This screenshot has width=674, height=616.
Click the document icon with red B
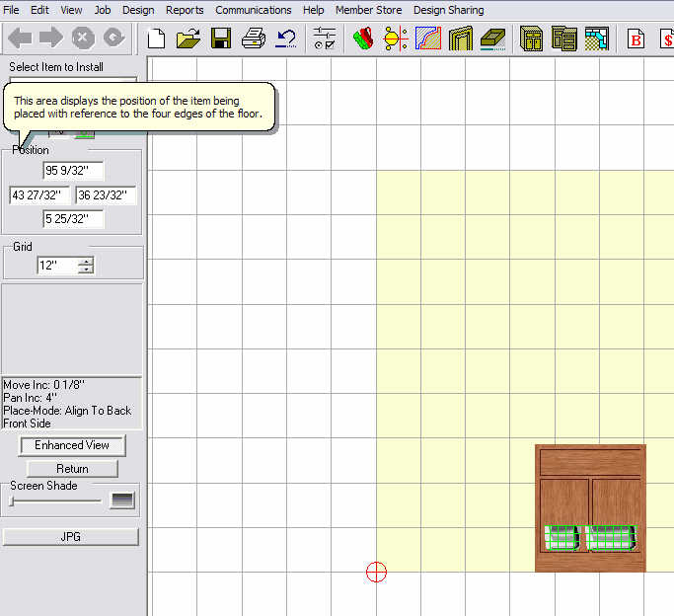pyautogui.click(x=636, y=39)
